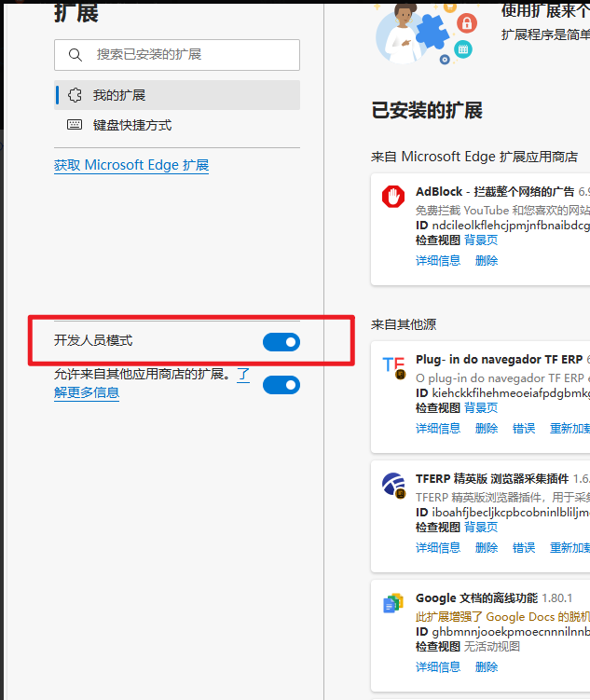Open 详细信息 for Google 文档的离线功能
590x700 pixels.
click(438, 667)
